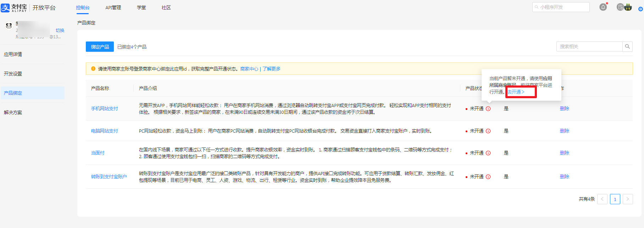Open the 当面付 product link
644x228 pixels.
click(98, 153)
